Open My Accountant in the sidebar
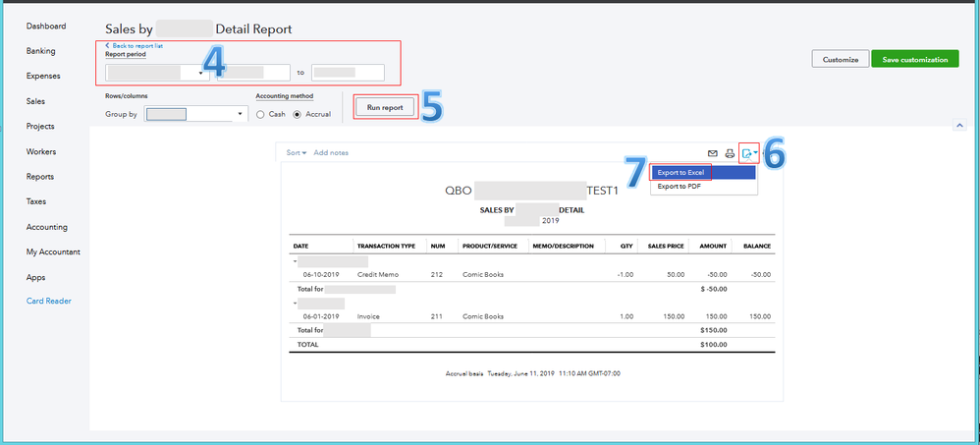The width and height of the screenshot is (980, 445). tap(53, 252)
